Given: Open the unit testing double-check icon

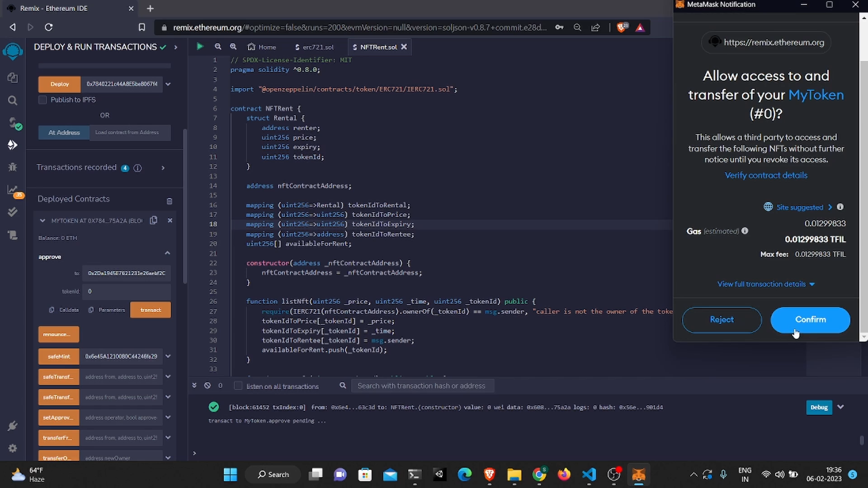Looking at the screenshot, I should click(13, 212).
